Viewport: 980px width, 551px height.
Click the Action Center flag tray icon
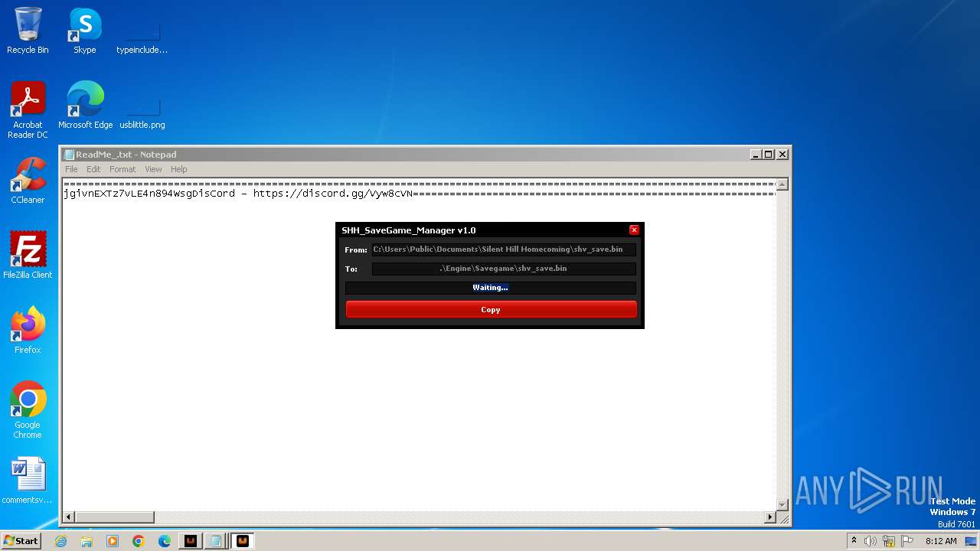coord(907,541)
